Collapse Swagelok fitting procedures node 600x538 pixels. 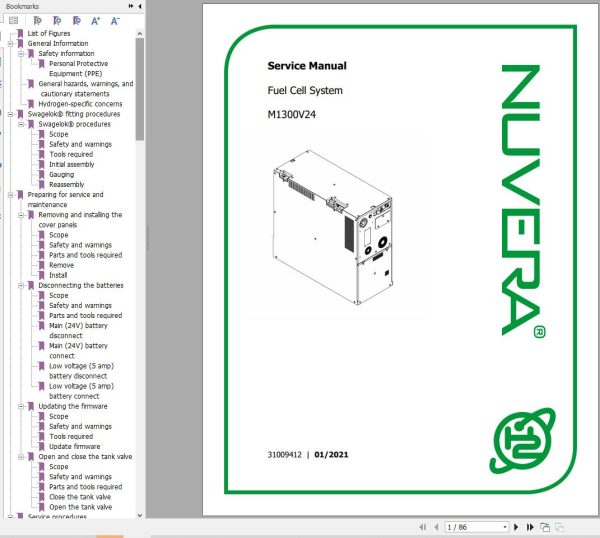pyautogui.click(x=11, y=114)
